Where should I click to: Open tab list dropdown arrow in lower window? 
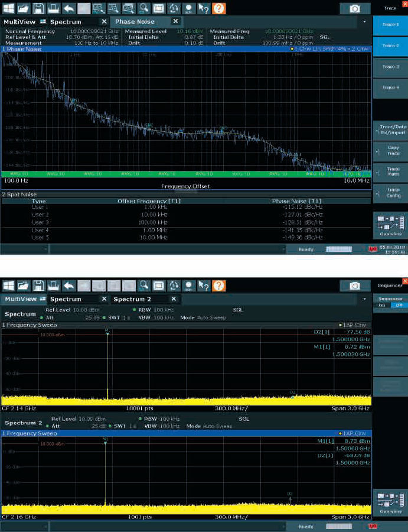(x=364, y=299)
